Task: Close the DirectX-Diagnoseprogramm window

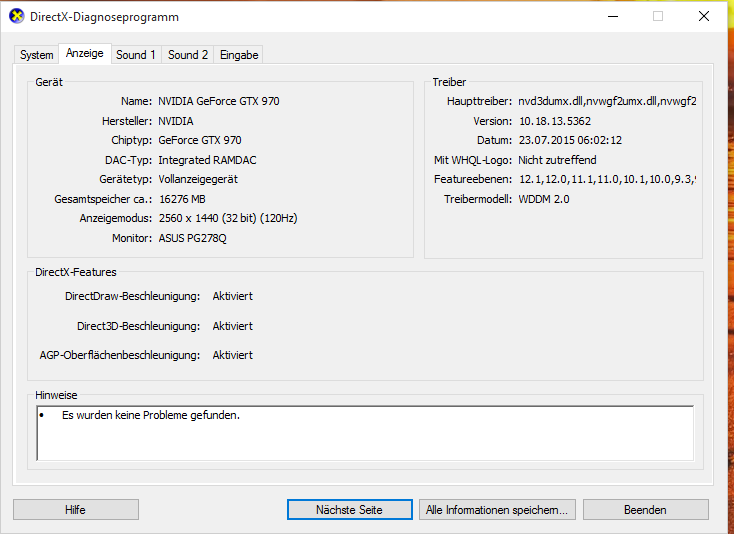Action: (x=704, y=16)
